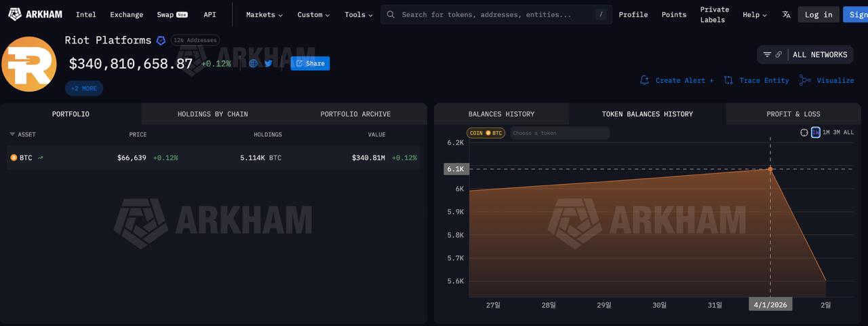Switch to the Holdings By Chain tab
This screenshot has width=868, height=326.
coord(212,114)
